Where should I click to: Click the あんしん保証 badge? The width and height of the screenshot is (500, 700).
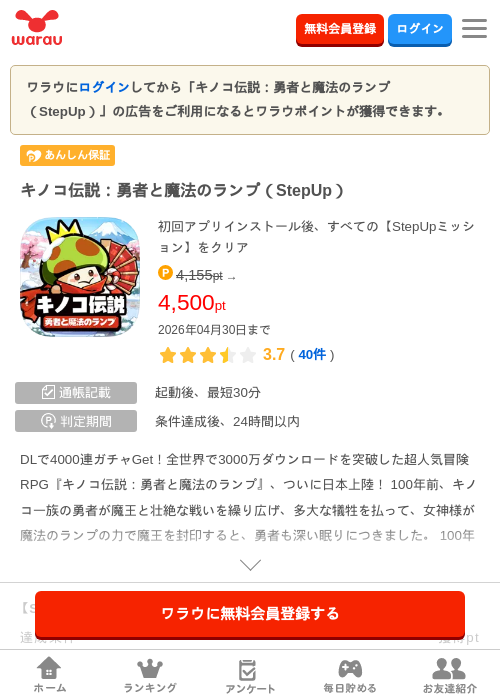[x=67, y=155]
